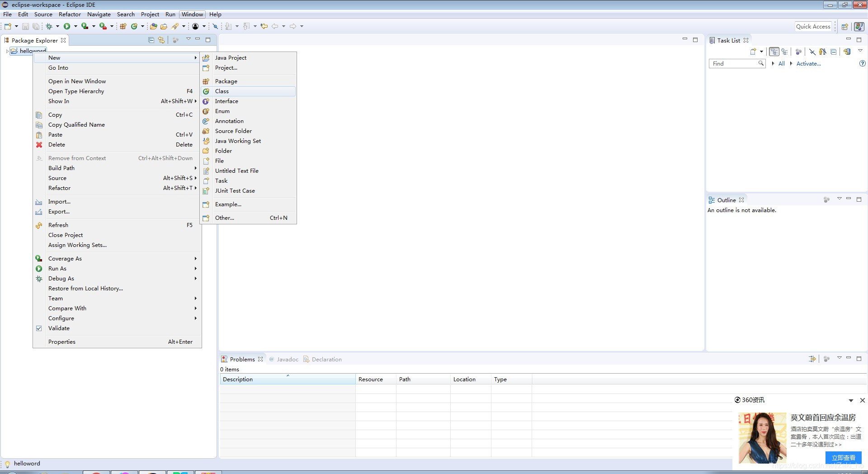Click the New Task icon in Task List
Image resolution: width=868 pixels, height=474 pixels.
click(x=754, y=52)
